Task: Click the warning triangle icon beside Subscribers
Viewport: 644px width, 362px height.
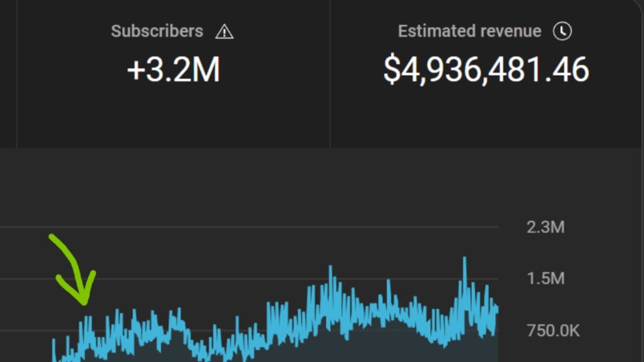Action: click(224, 32)
